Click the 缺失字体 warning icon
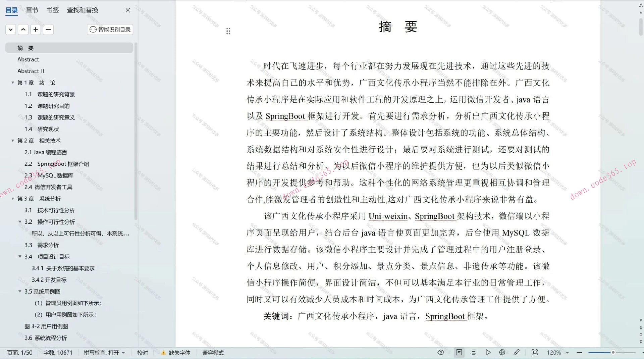 tap(163, 352)
